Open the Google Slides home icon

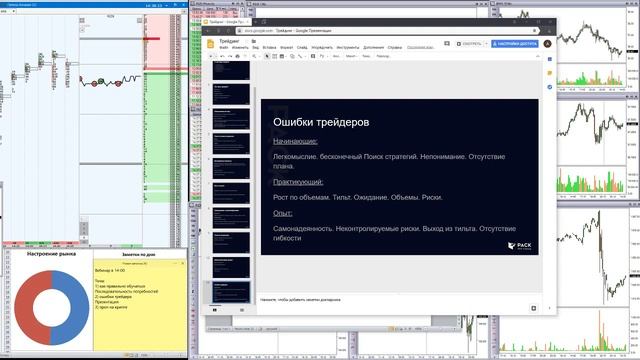coord(211,44)
